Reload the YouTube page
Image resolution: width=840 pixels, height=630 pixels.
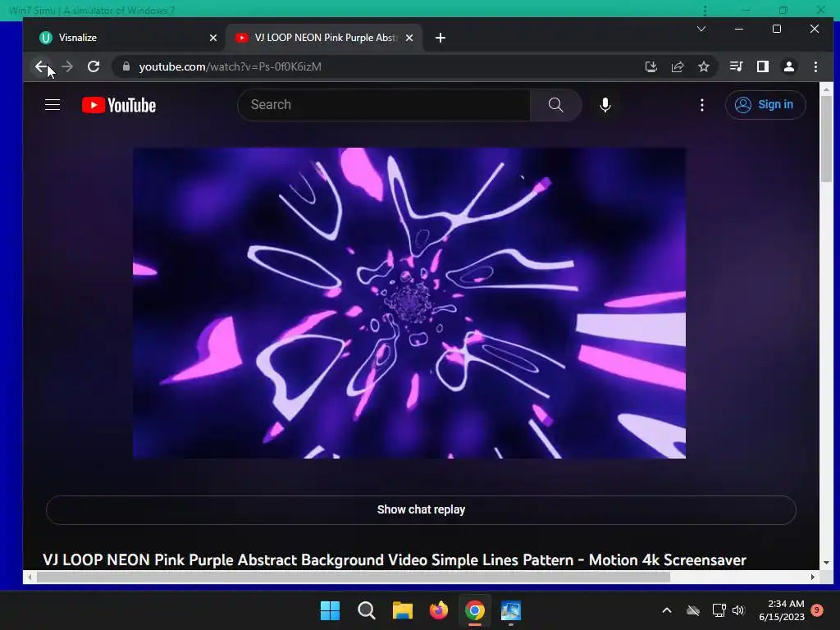coord(94,66)
